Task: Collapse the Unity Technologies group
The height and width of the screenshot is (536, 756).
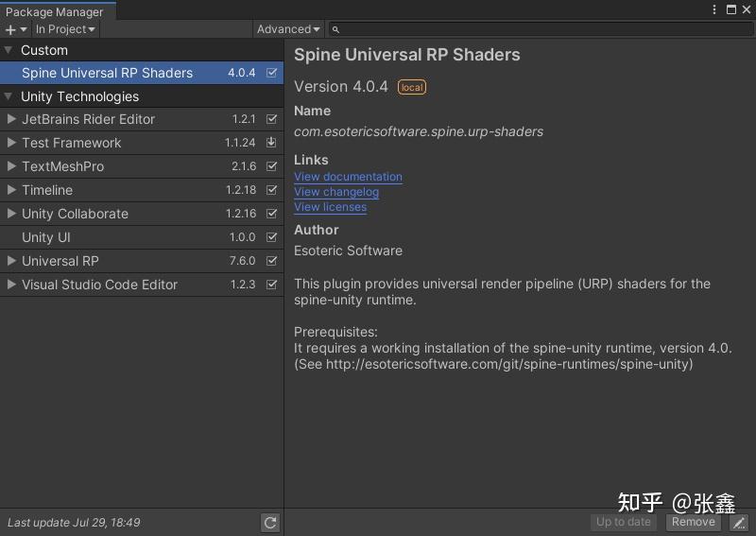Action: pyautogui.click(x=9, y=96)
